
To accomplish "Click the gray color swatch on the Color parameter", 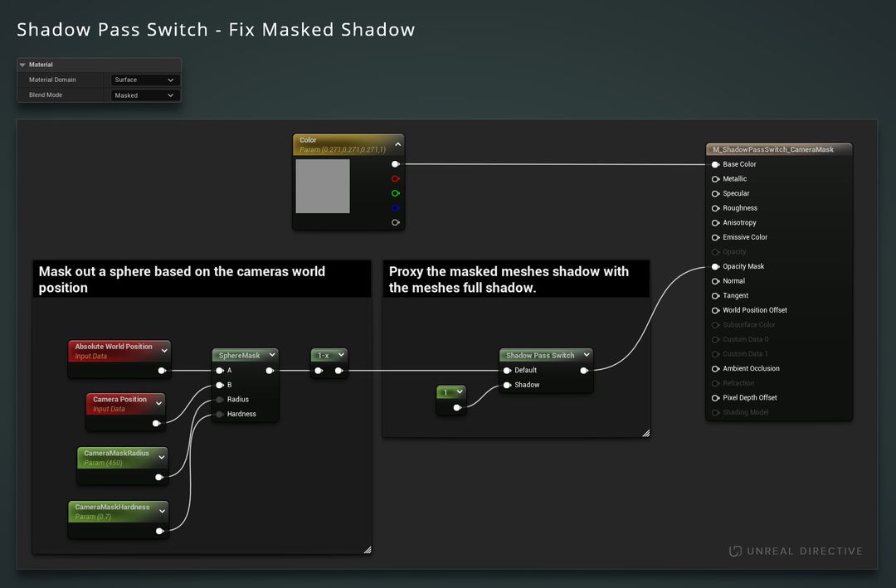I will point(324,186).
